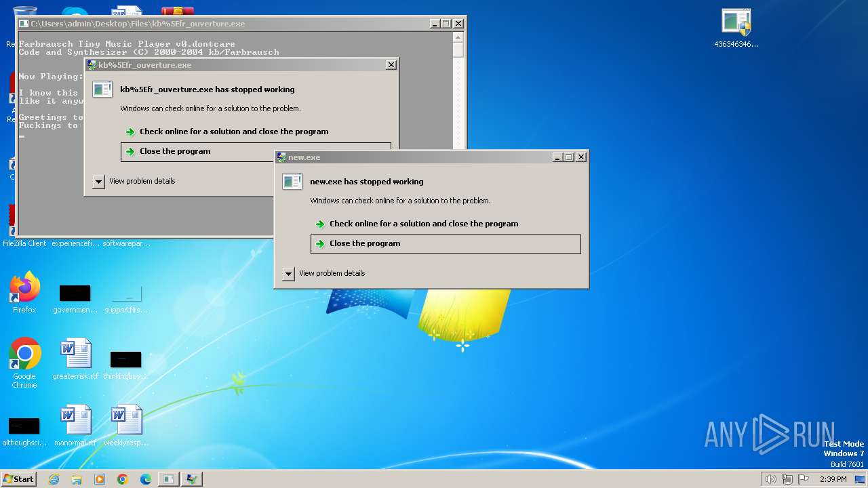This screenshot has width=868, height=488.
Task: Click console scrollbar up arrow
Action: (458, 37)
